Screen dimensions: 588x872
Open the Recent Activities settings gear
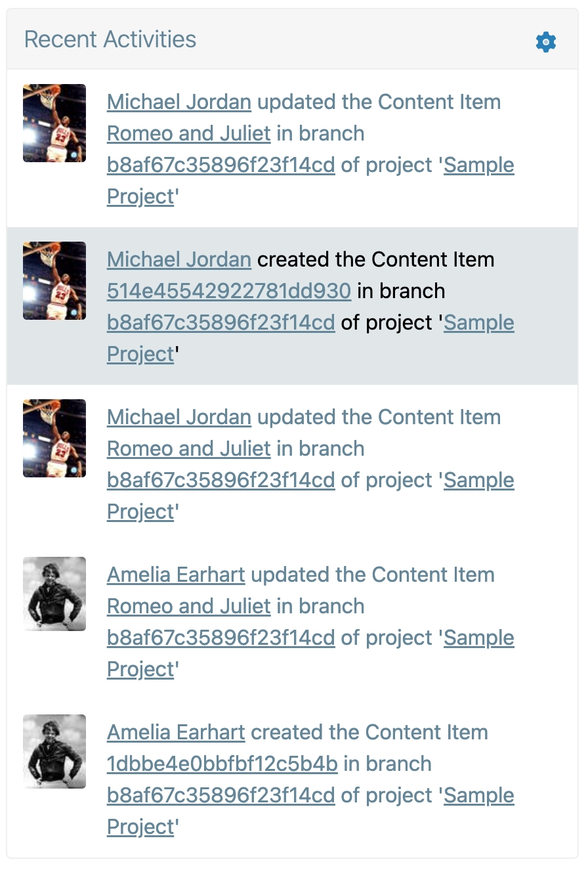pyautogui.click(x=546, y=42)
